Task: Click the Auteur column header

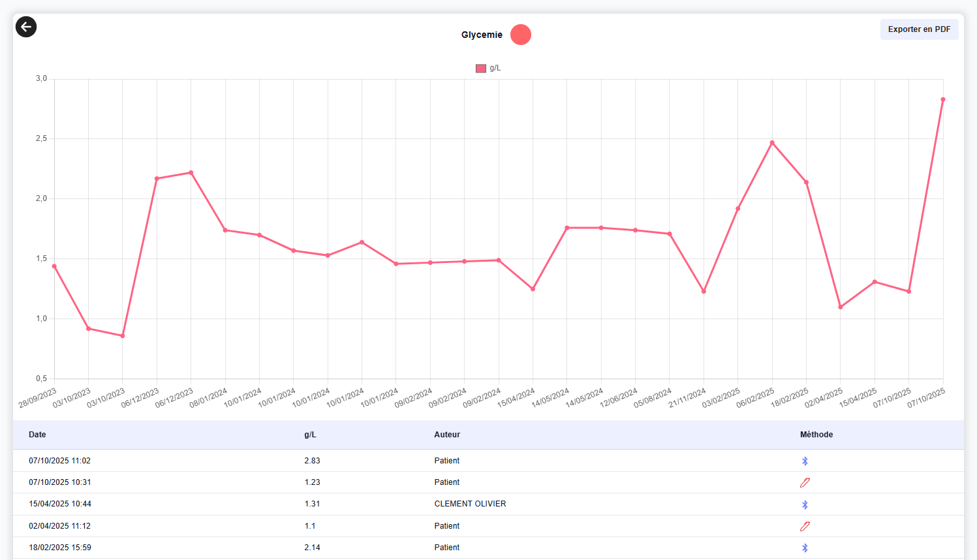Action: (447, 435)
